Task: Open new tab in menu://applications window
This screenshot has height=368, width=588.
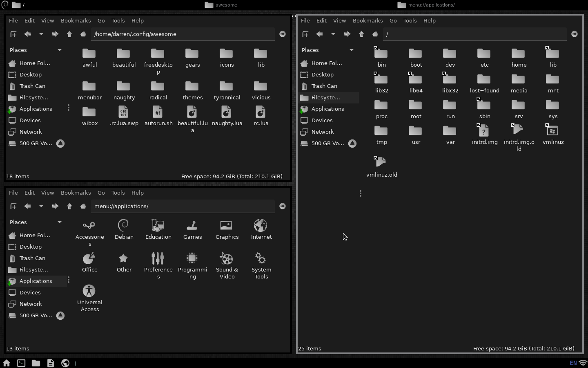Action: (13, 206)
